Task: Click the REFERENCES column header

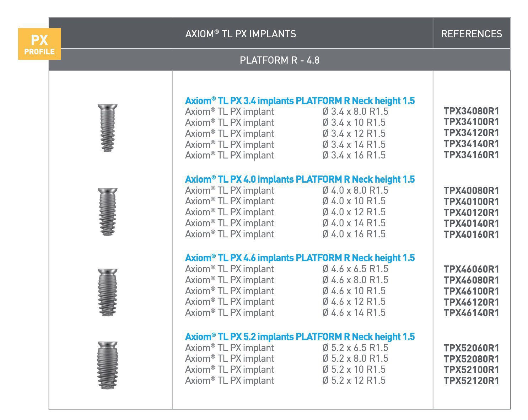Action: [472, 34]
